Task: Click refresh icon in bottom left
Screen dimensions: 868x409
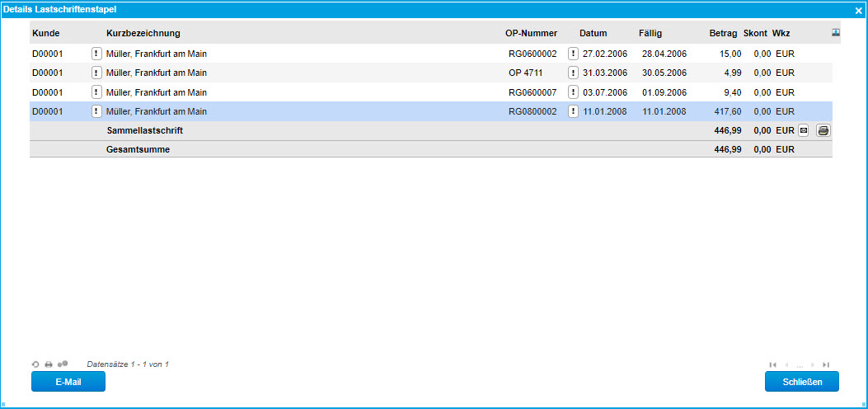Action: 36,364
